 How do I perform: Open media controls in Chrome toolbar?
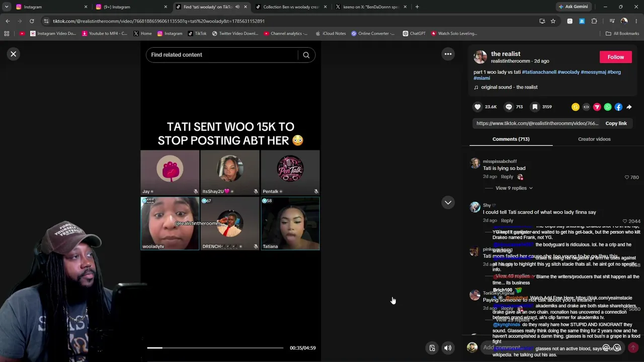(x=612, y=21)
